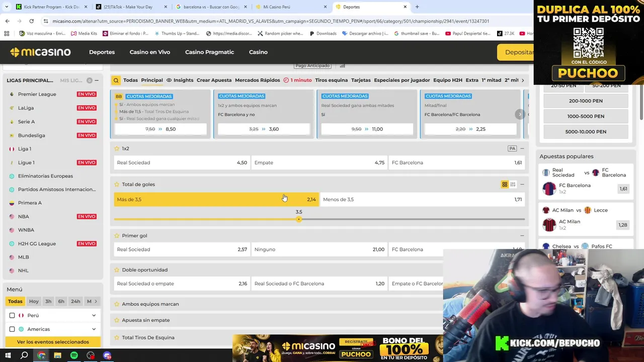Open the Insights eye tab
Image resolution: width=644 pixels, height=362 pixels.
point(180,80)
